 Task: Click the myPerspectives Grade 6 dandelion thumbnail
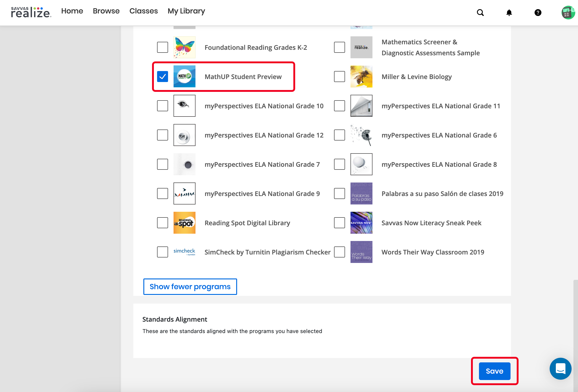coord(361,135)
